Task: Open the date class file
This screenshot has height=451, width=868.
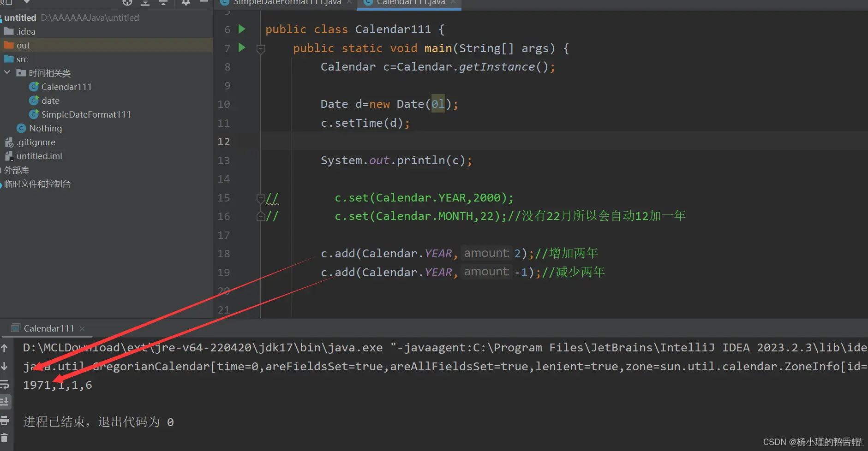Action: pos(44,101)
